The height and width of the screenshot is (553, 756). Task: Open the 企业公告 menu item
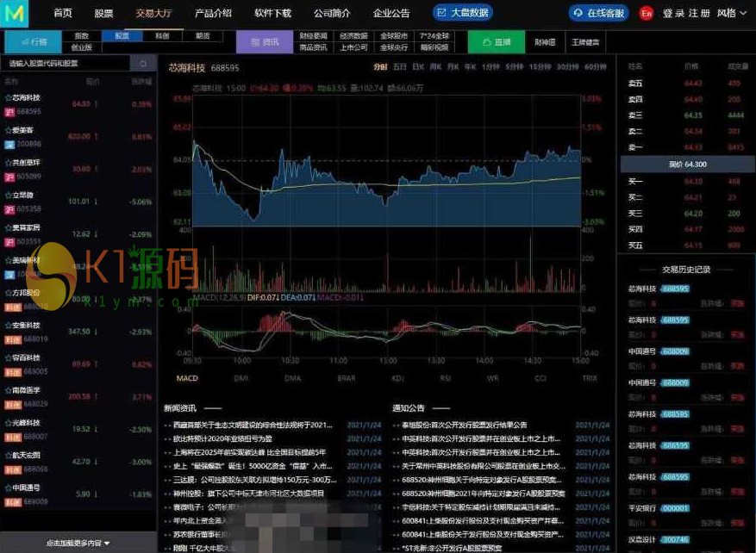(x=391, y=13)
